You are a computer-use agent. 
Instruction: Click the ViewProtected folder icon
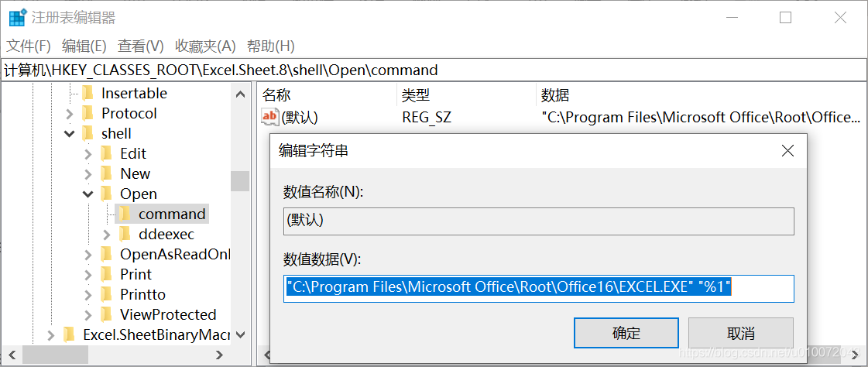(x=107, y=315)
